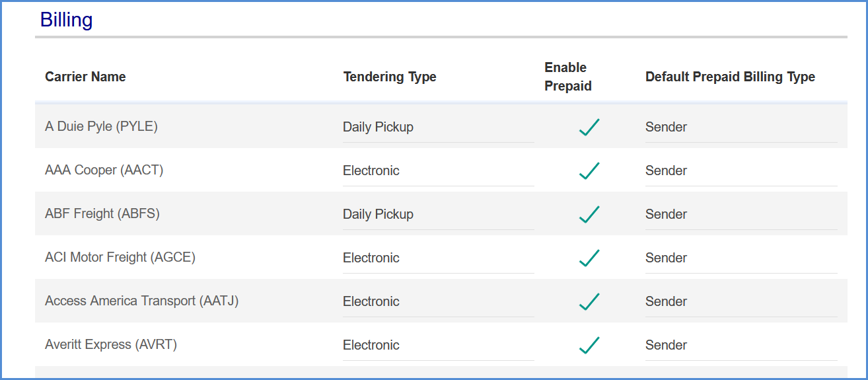Select the Carrier Name column header
This screenshot has height=380, width=868.
[85, 77]
